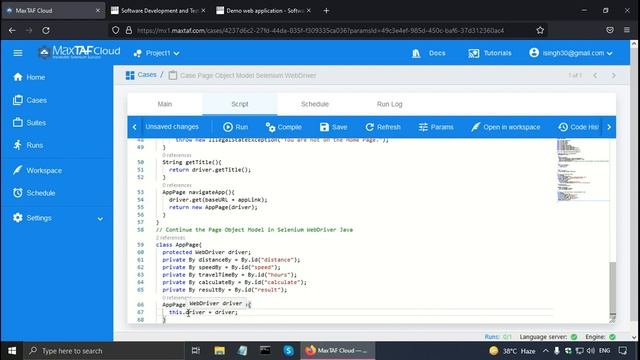Go to previous case arrow
This screenshot has width=640, height=360.
click(x=595, y=76)
